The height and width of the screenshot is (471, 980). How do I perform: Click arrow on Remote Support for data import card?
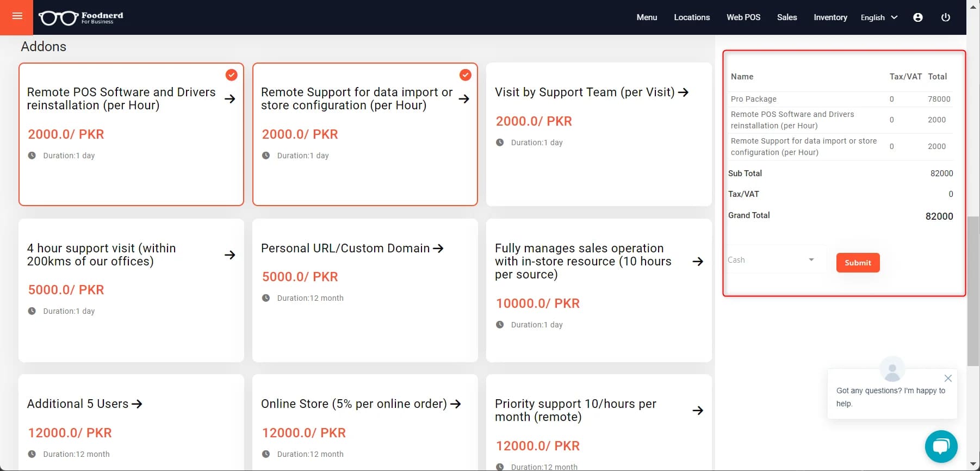tap(464, 99)
